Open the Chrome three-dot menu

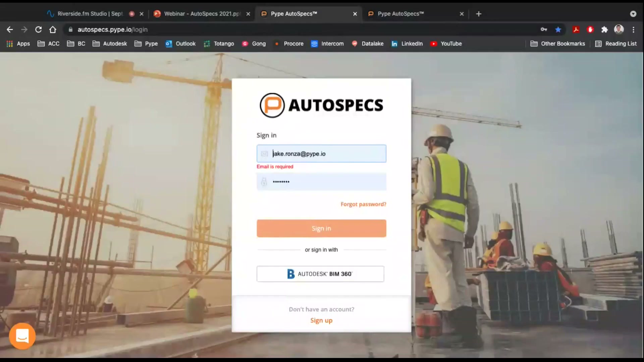coord(633,29)
